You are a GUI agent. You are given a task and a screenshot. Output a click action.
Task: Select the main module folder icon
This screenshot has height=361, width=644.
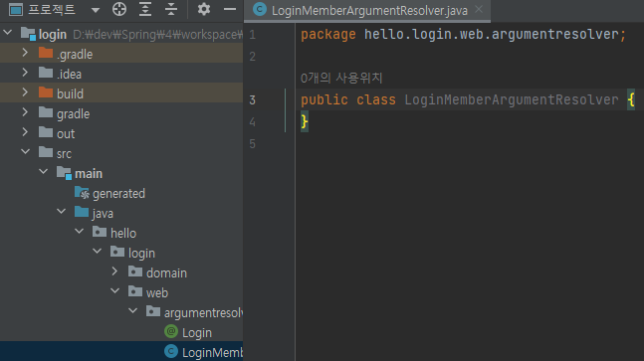64,173
